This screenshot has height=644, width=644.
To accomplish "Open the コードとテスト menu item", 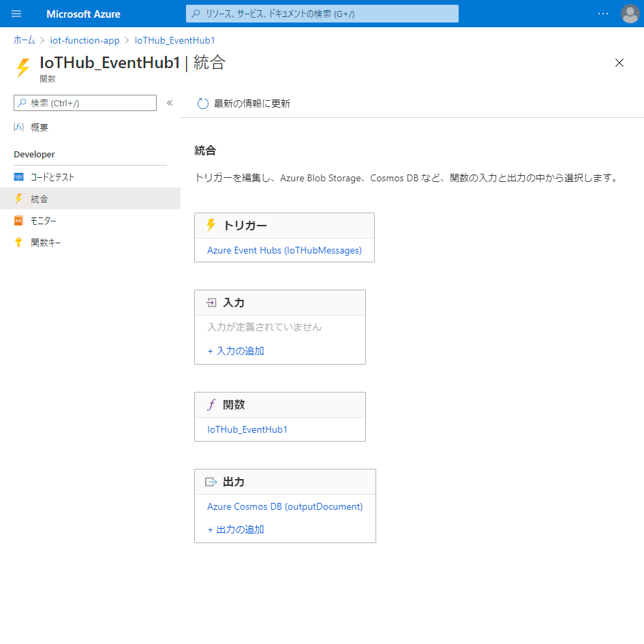I will 52,177.
